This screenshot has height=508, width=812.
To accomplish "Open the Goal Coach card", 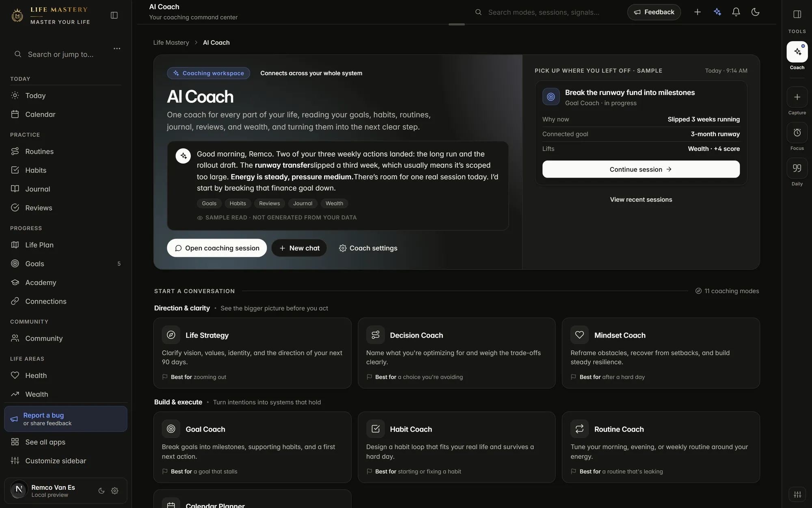I will pyautogui.click(x=252, y=447).
